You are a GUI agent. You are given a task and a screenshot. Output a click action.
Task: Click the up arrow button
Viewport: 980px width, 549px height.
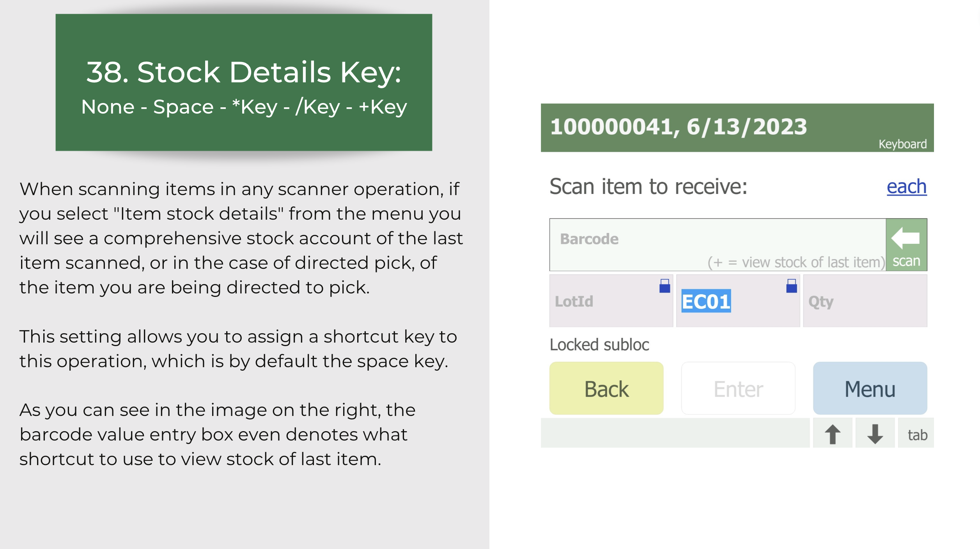pyautogui.click(x=833, y=433)
